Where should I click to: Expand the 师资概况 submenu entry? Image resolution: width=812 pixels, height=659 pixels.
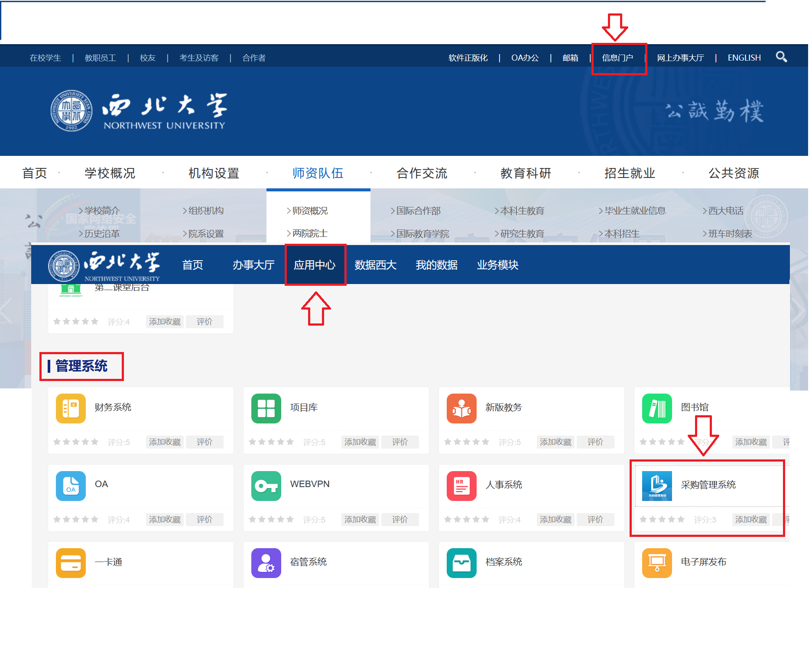click(x=309, y=211)
